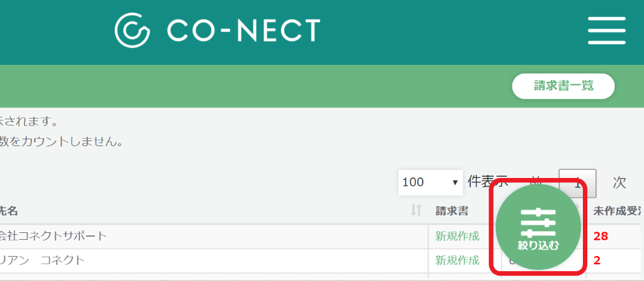Select the 会社コネクトサポート row name
This screenshot has width=644, height=281.
tap(54, 236)
